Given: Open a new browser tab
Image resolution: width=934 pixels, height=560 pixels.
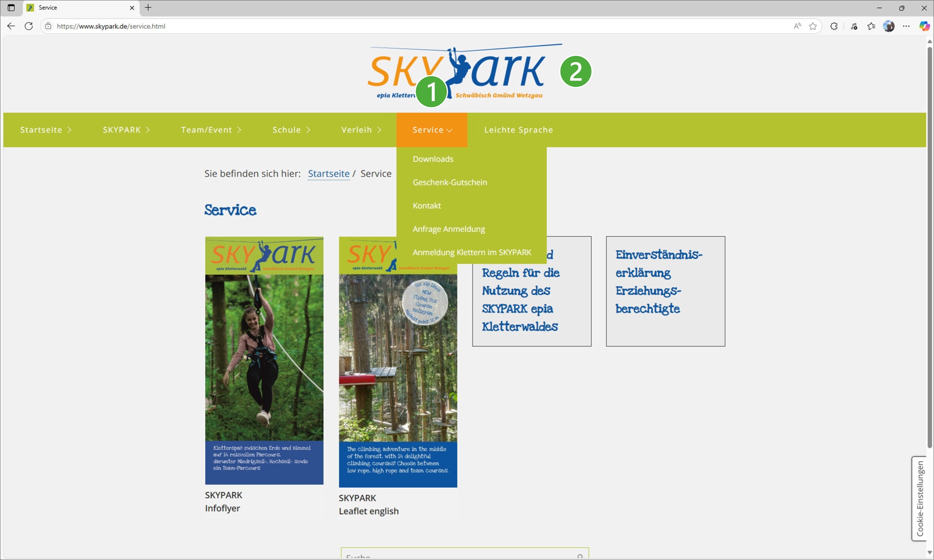Looking at the screenshot, I should tap(148, 8).
